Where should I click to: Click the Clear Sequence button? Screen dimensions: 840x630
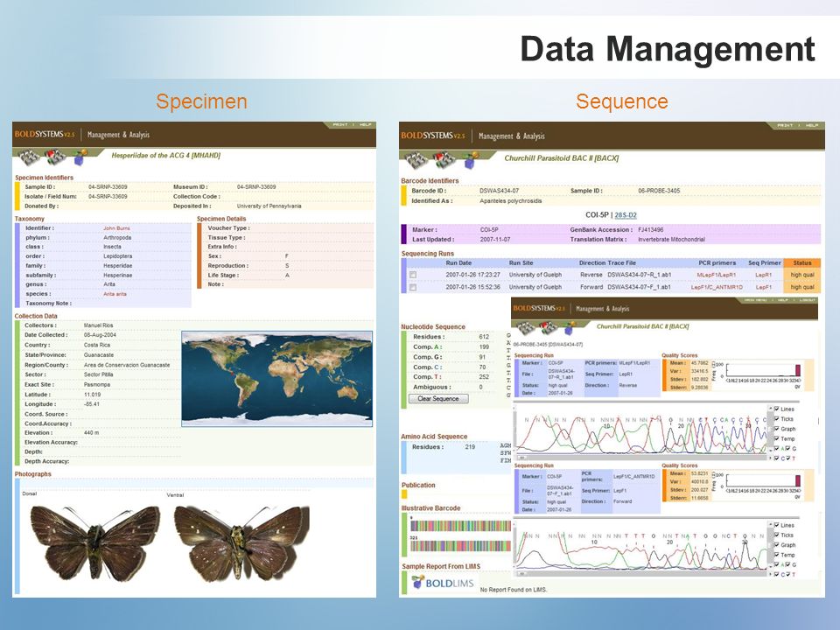[x=438, y=399]
